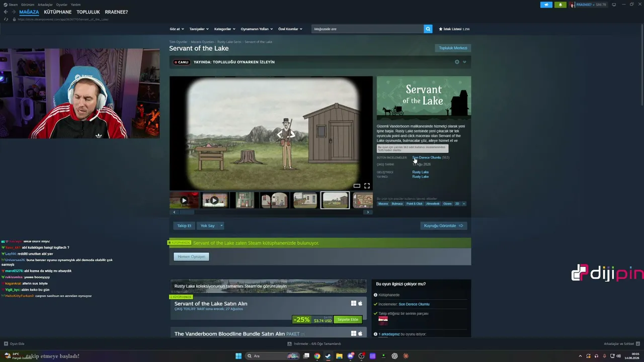Select the Macera tag

pos(383,204)
